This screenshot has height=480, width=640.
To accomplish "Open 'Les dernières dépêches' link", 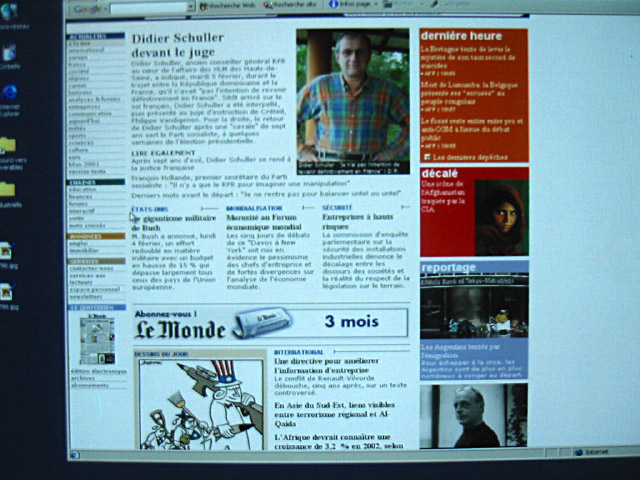I will coord(470,157).
